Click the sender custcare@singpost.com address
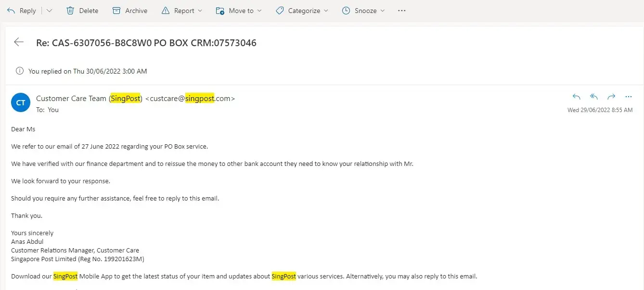 click(190, 99)
